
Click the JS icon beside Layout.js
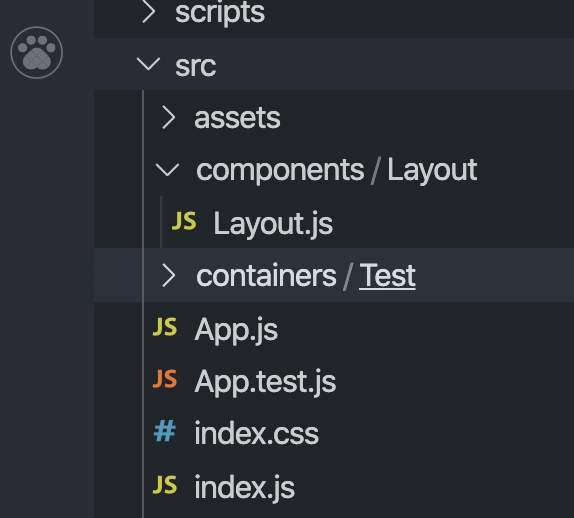pos(184,221)
